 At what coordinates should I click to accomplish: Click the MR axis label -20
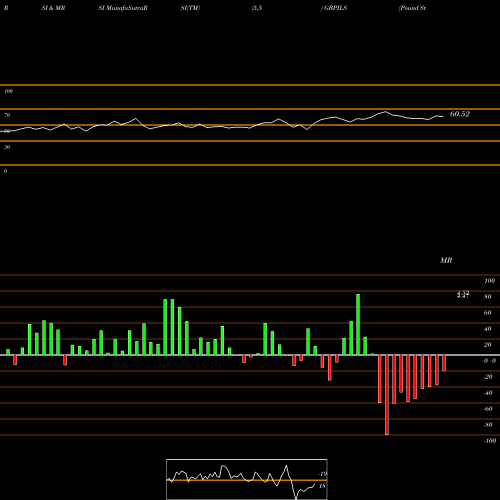click(488, 377)
